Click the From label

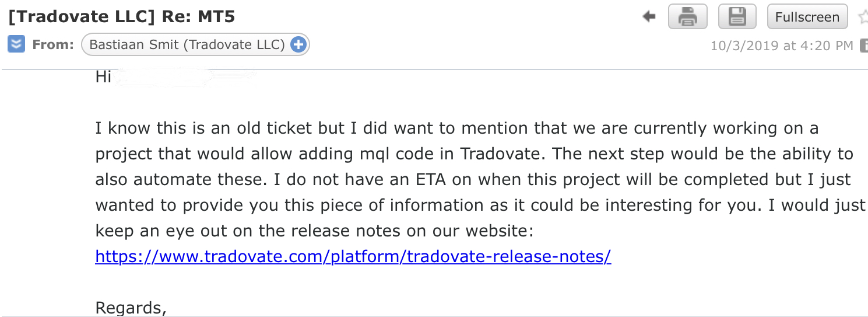(53, 44)
